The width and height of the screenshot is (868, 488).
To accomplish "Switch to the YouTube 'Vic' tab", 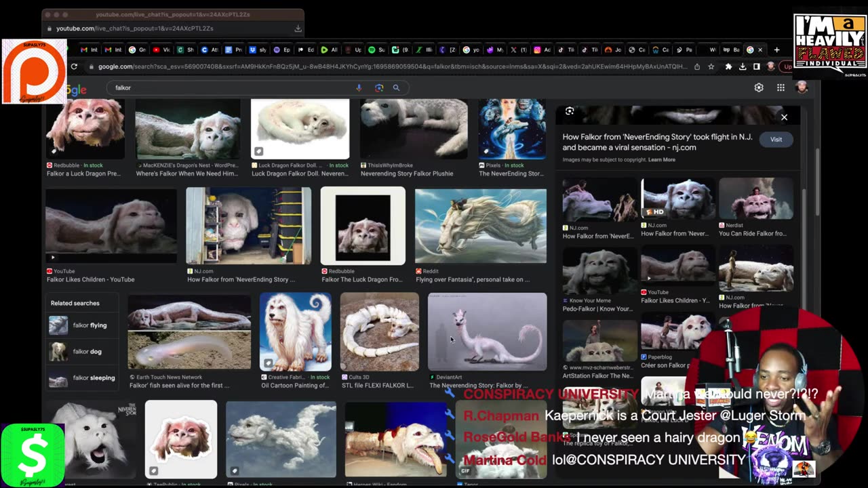I will pos(161,49).
